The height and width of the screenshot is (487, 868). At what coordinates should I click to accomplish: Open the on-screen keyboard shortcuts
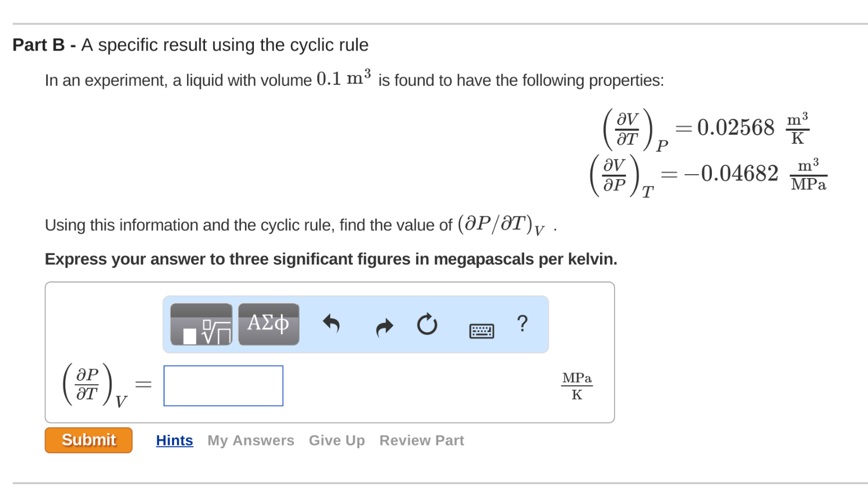[481, 331]
